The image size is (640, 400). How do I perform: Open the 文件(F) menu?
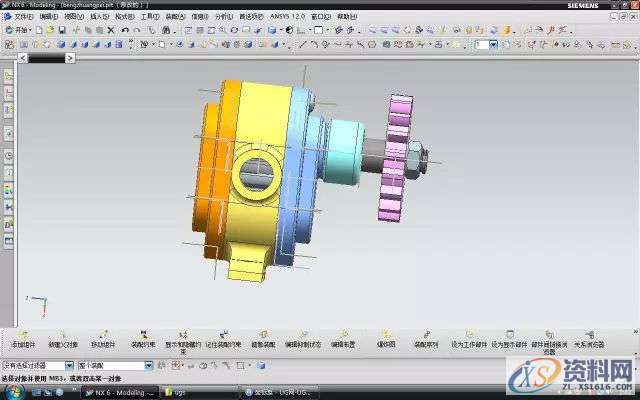pos(24,17)
